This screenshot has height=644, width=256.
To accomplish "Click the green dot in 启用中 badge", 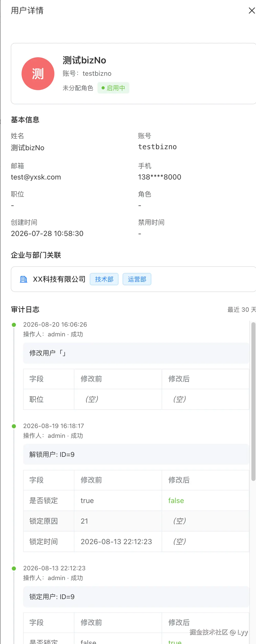I will (x=103, y=88).
